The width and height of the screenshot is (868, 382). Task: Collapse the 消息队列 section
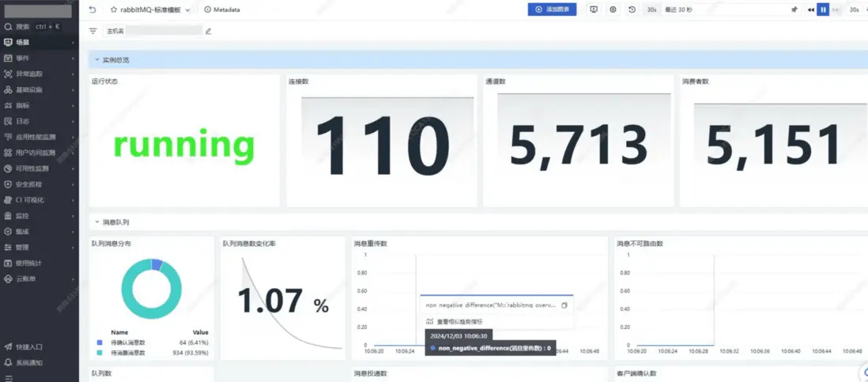pos(97,222)
